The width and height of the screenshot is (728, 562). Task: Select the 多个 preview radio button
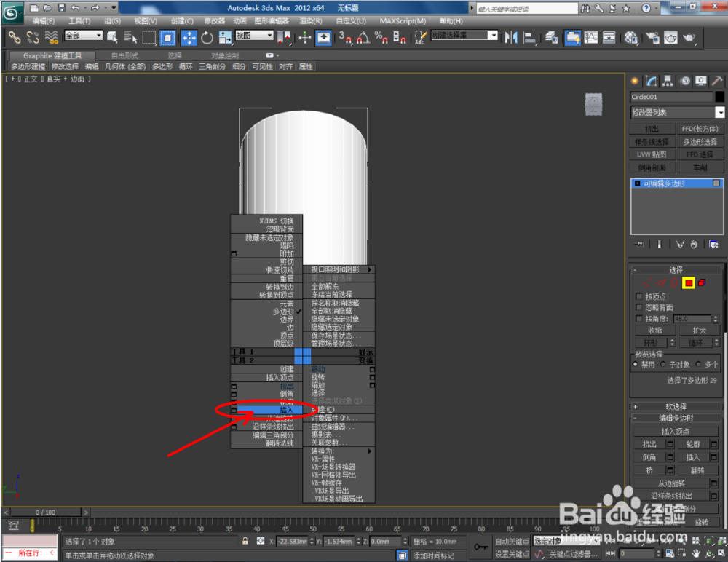coord(698,365)
